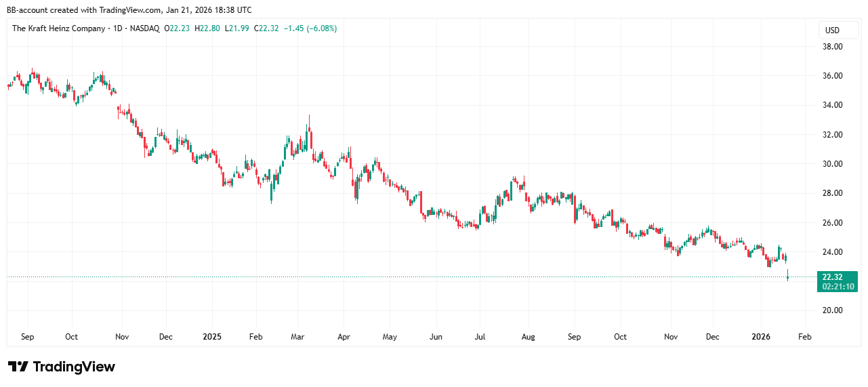Click the bar countdown timer 02:21:10
The height and width of the screenshot is (387, 868).
[x=838, y=287]
